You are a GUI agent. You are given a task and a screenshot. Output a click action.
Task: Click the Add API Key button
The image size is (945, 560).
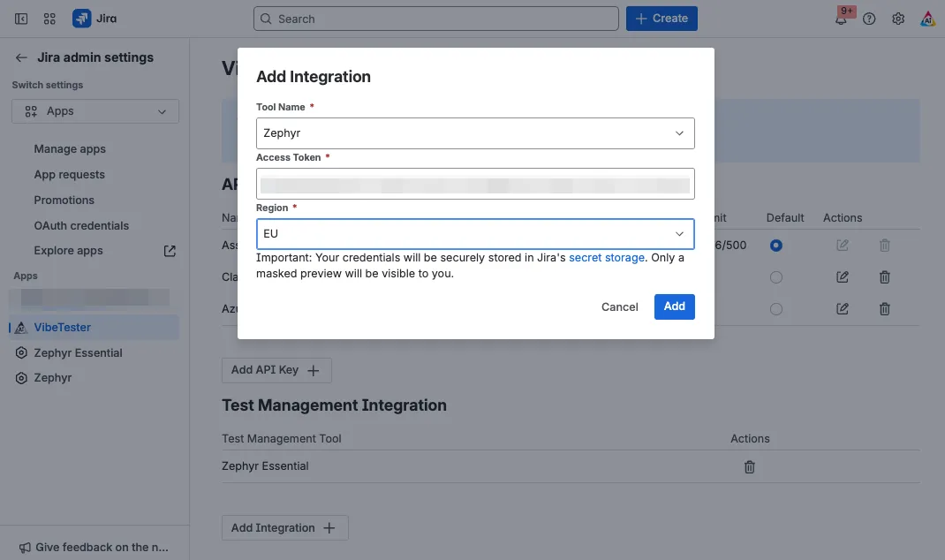(x=276, y=370)
